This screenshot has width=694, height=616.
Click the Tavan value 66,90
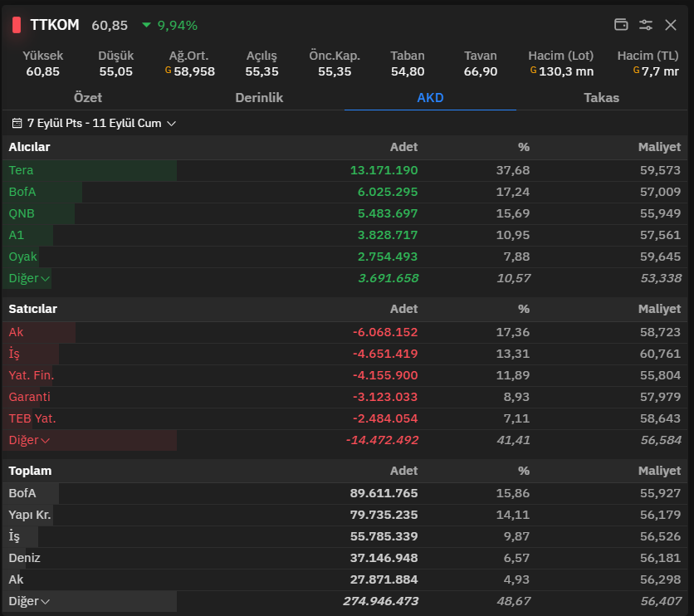click(480, 71)
